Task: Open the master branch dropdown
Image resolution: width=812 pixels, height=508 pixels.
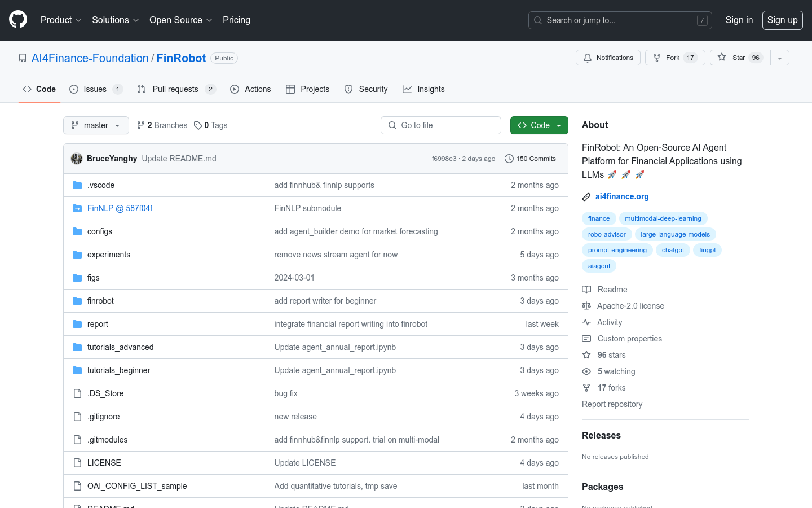Action: [x=96, y=125]
